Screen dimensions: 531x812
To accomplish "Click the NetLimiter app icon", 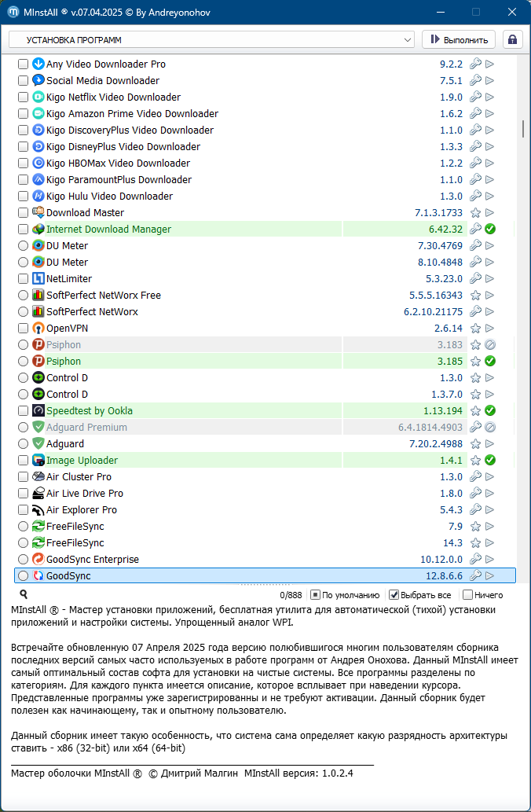I will tap(38, 278).
